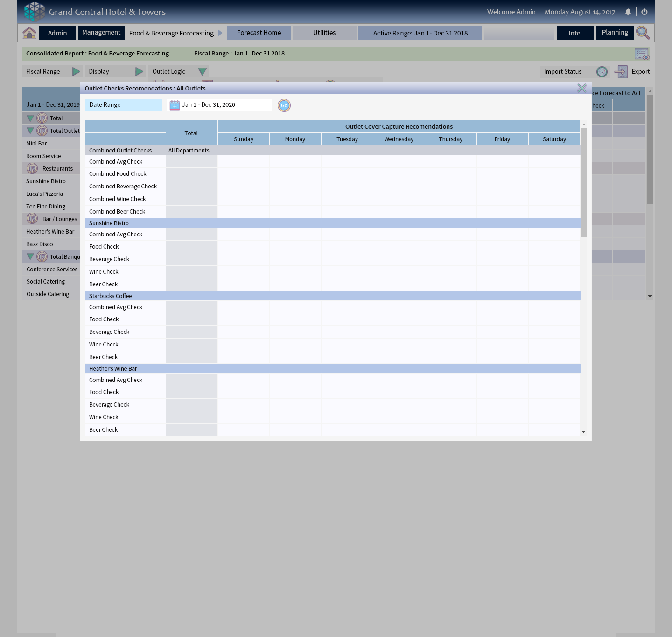
Task: Open report view icon in header bar
Action: (x=642, y=54)
